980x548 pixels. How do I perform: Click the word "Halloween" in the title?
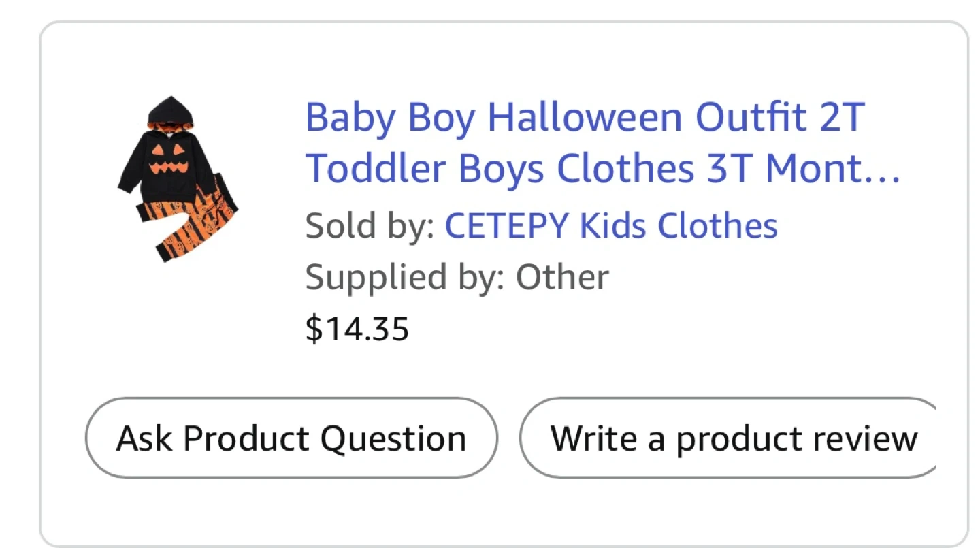click(x=584, y=117)
